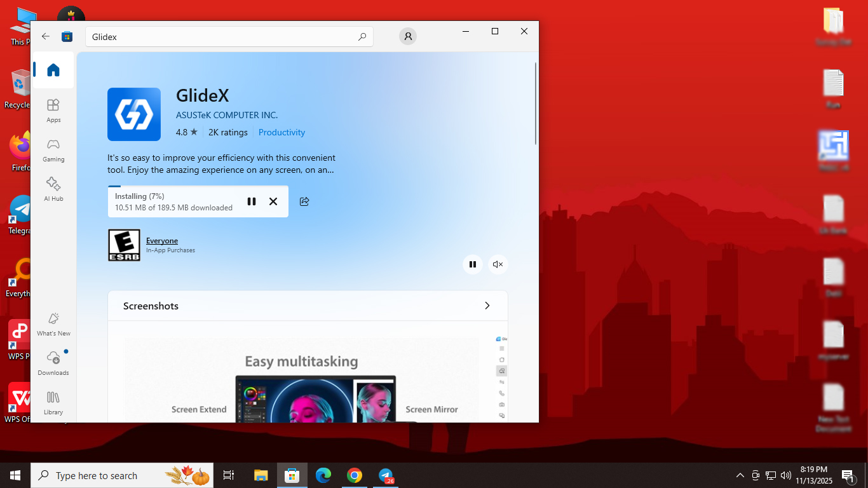Pause the trailer video playback
This screenshot has height=488, width=868.
[x=473, y=264]
